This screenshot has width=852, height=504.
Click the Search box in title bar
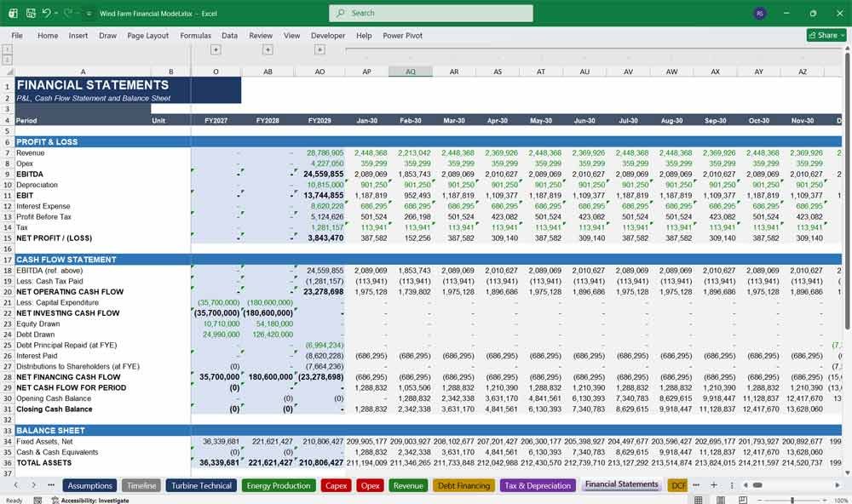pos(431,13)
